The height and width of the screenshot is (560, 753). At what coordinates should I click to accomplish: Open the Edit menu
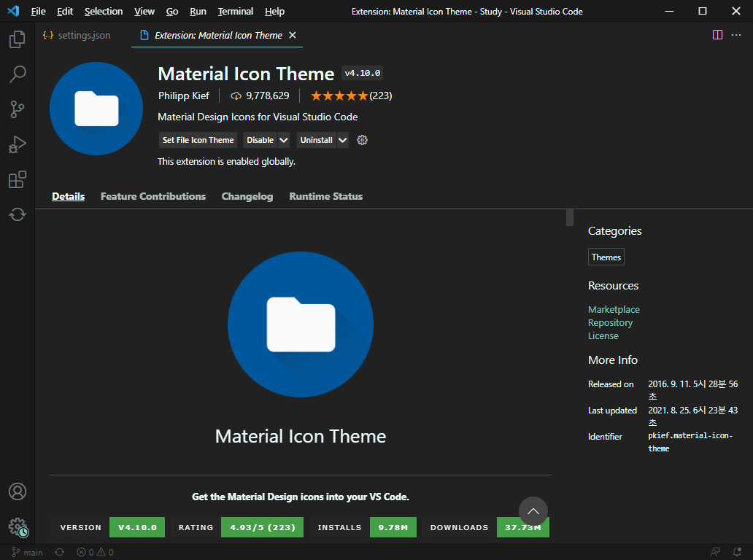point(65,11)
